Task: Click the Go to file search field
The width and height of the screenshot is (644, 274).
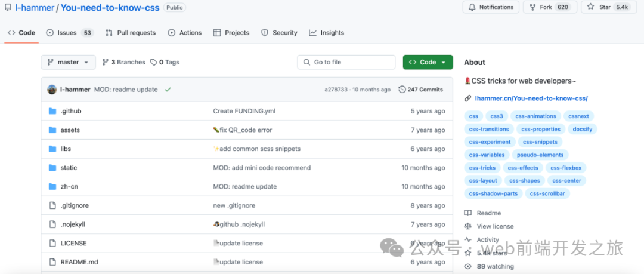Action: [x=346, y=62]
